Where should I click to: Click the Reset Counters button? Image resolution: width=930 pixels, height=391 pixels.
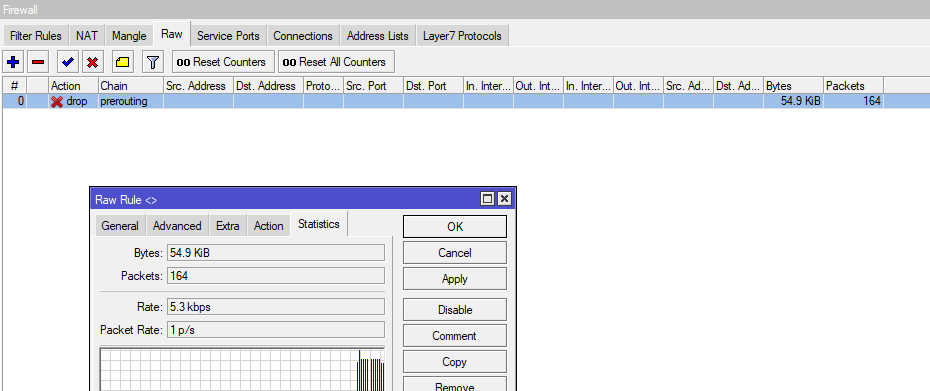click(x=223, y=62)
